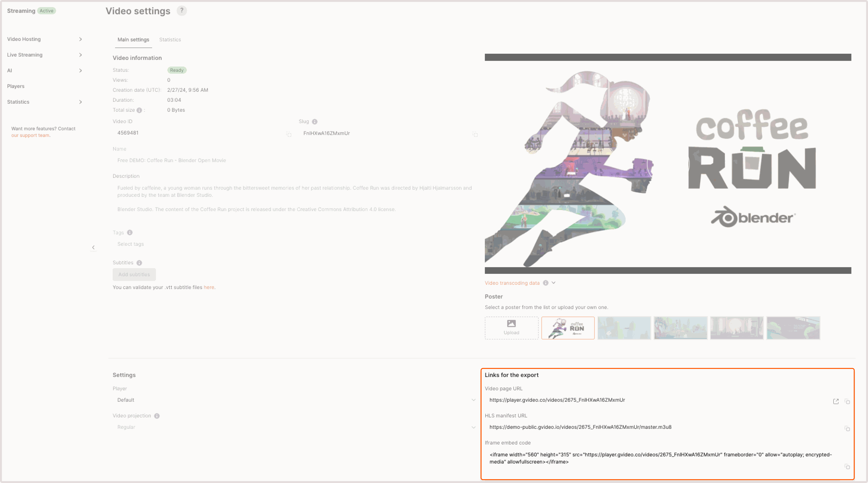The height and width of the screenshot is (483, 868).
Task: Collapse the sidebar with the arrow
Action: pos(93,247)
